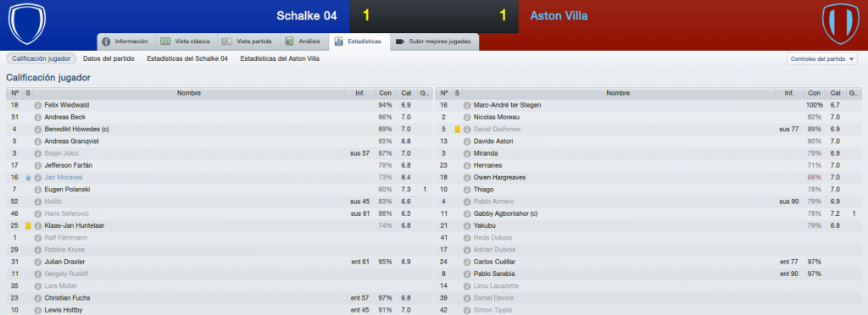Click info icon beside Marc-André ter Stegen
The width and height of the screenshot is (868, 315).
coord(467,105)
